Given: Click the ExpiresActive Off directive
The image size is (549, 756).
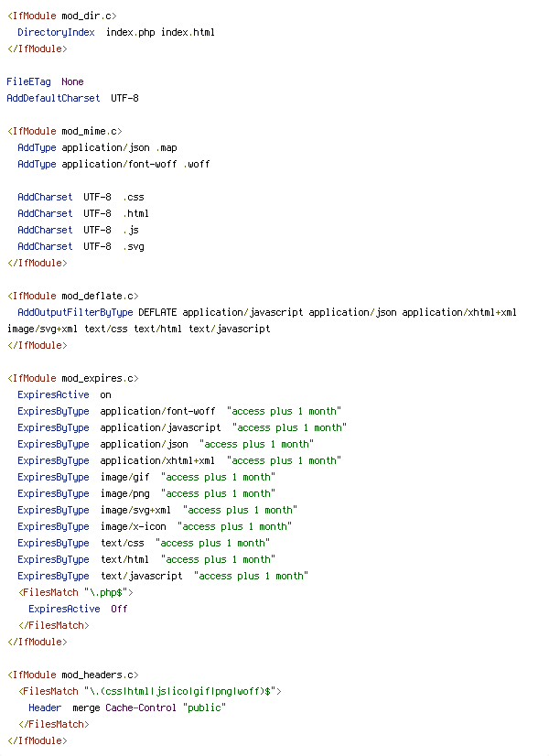Looking at the screenshot, I should (78, 609).
